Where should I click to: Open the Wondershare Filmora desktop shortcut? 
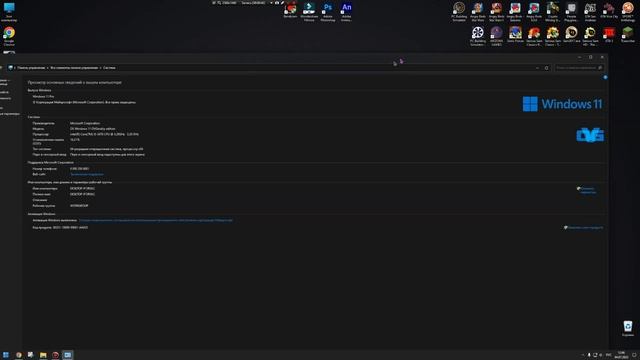(x=309, y=11)
